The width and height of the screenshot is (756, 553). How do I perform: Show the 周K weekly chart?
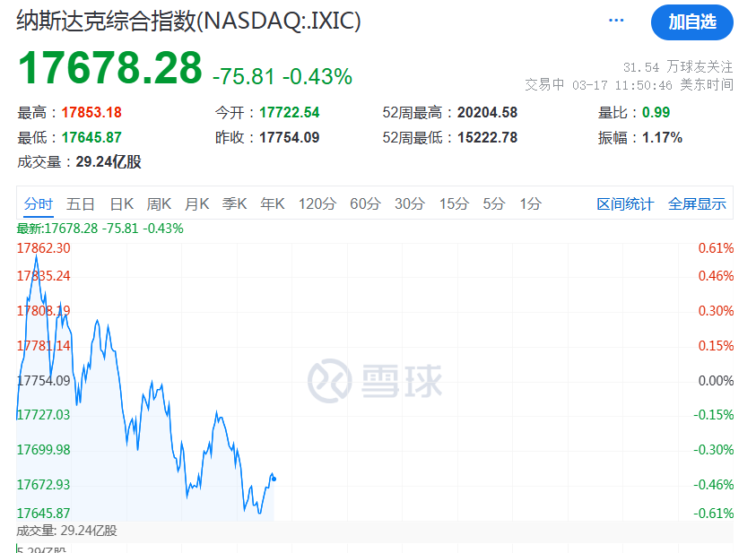click(x=159, y=204)
